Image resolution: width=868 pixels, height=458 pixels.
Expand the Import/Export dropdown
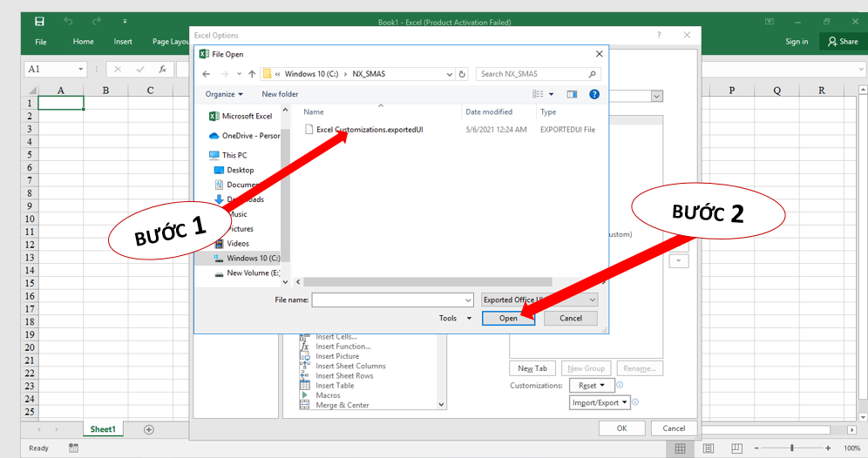click(x=600, y=402)
